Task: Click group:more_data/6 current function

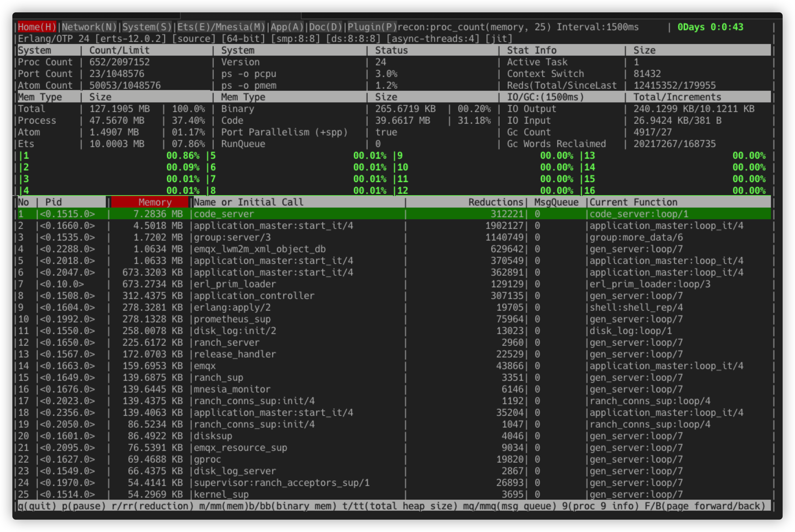Action: (x=636, y=237)
